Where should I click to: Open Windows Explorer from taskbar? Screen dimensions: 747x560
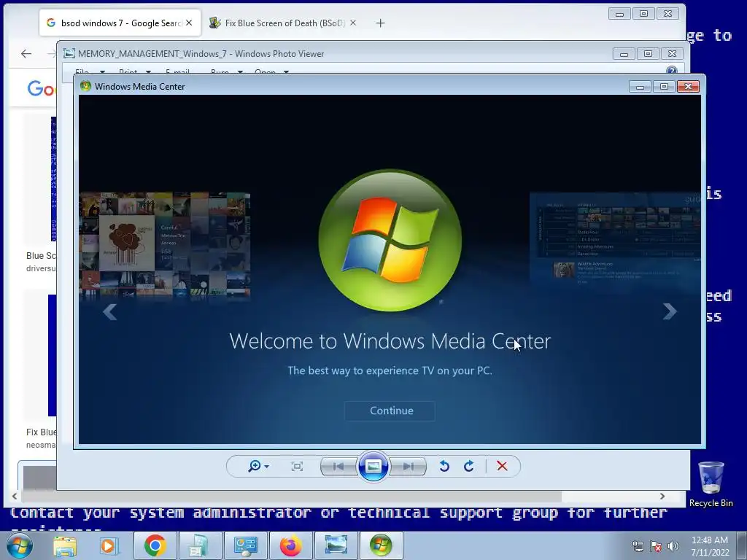click(x=65, y=545)
